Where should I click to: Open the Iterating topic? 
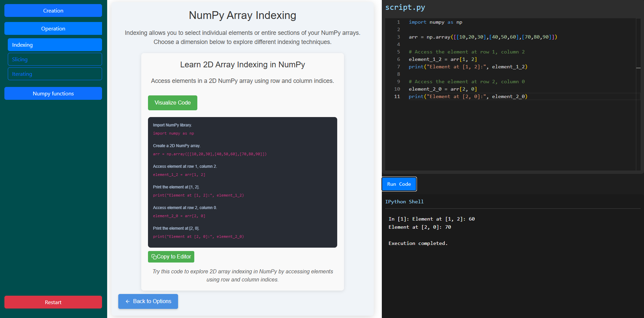click(x=55, y=74)
